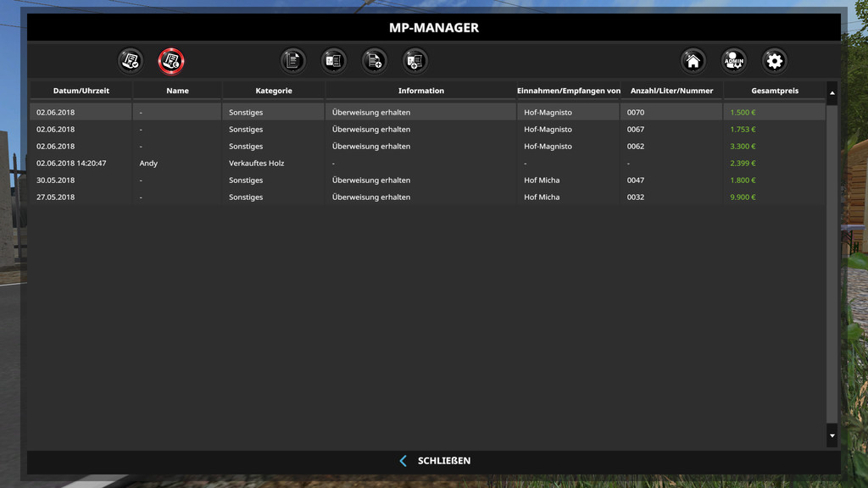The width and height of the screenshot is (868, 488).
Task: Open settings via the gear icon
Action: [x=774, y=61]
